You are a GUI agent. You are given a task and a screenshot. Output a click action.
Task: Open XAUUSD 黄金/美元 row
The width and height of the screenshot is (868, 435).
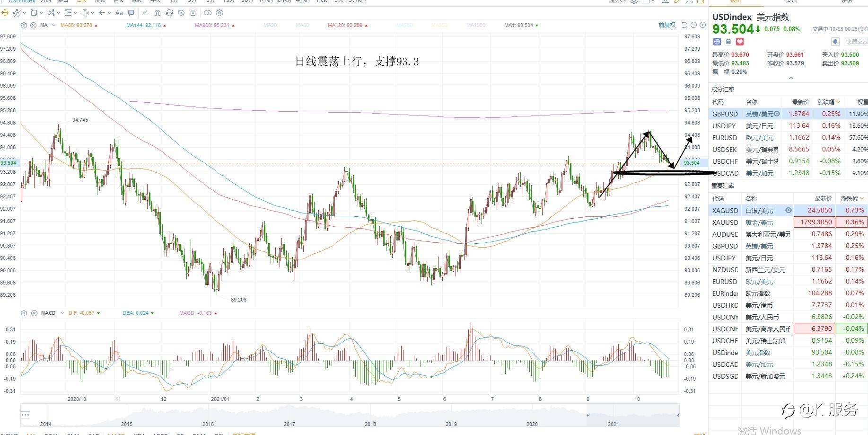[x=788, y=222]
